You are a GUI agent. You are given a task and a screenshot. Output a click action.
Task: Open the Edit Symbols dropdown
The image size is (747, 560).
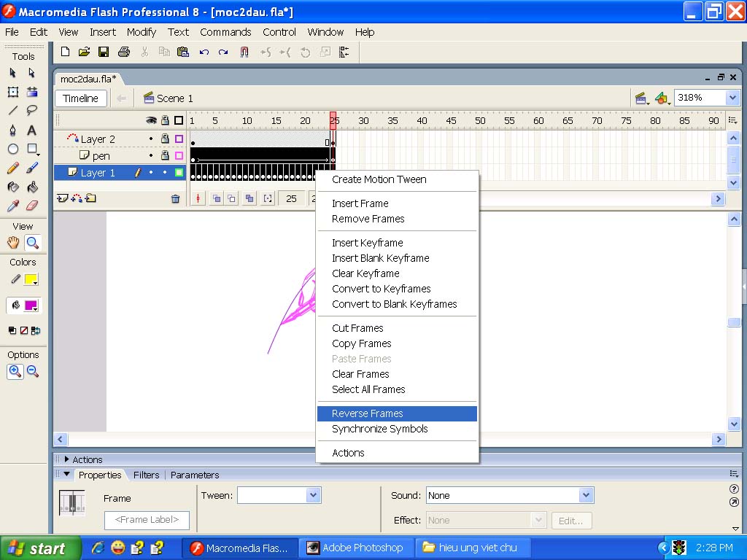pos(662,98)
